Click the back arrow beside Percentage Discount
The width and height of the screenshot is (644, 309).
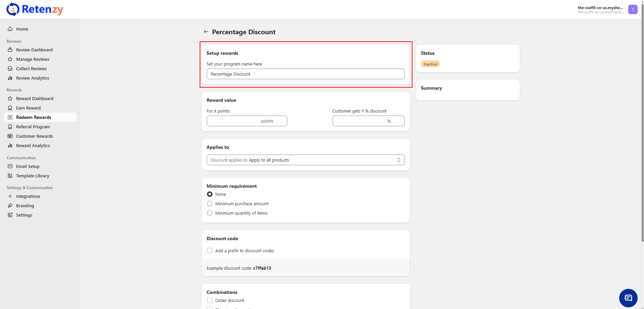(x=206, y=32)
